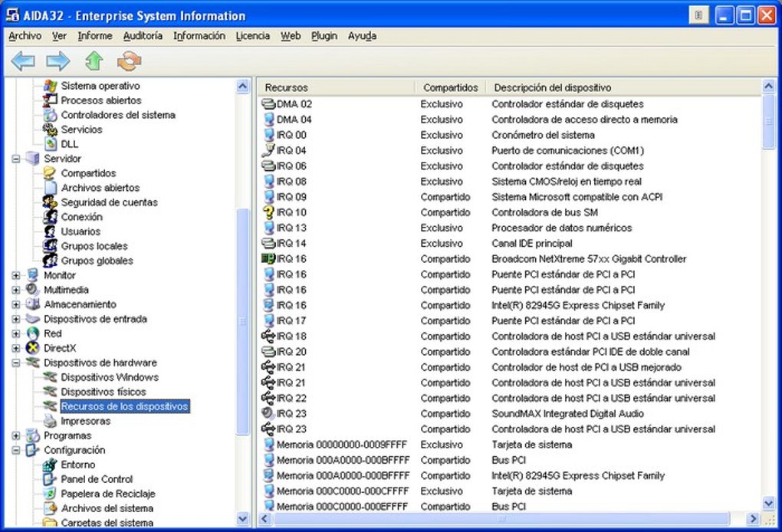Click the blue back arrow toolbar icon
782x532 pixels.
[x=23, y=61]
